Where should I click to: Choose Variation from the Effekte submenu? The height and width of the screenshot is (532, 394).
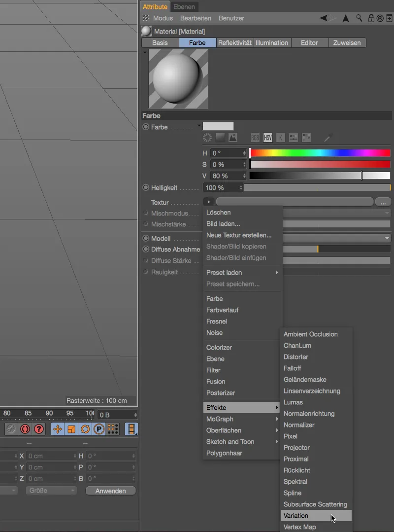coord(316,515)
